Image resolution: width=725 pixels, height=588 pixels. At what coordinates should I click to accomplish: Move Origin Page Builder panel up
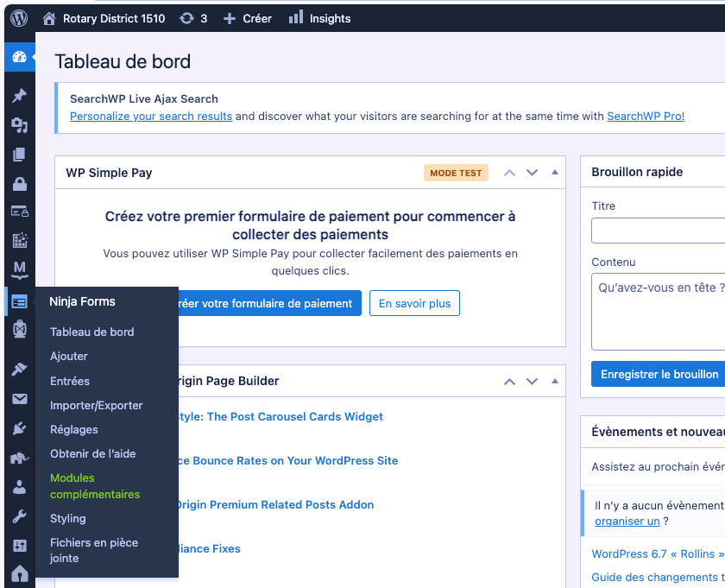509,382
